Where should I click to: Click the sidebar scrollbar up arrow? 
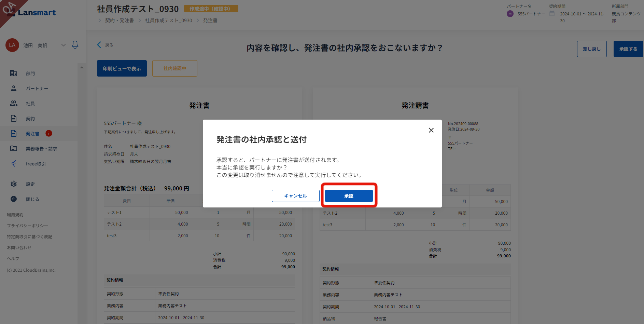(x=82, y=67)
